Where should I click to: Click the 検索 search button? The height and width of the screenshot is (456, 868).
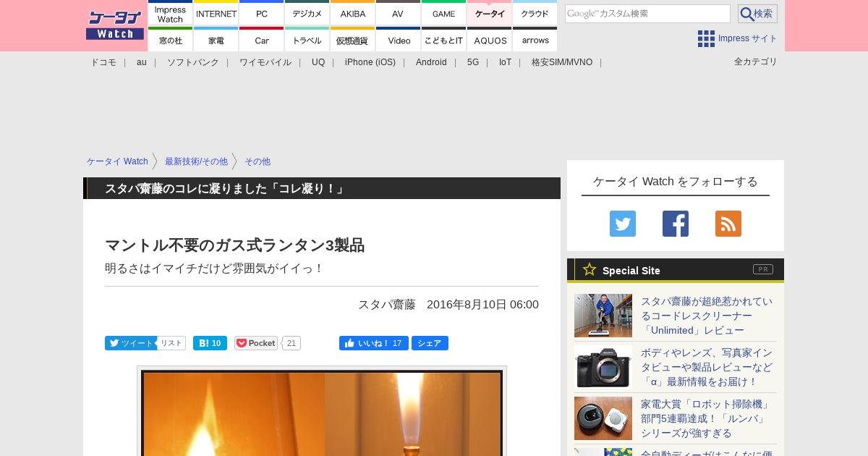point(757,14)
